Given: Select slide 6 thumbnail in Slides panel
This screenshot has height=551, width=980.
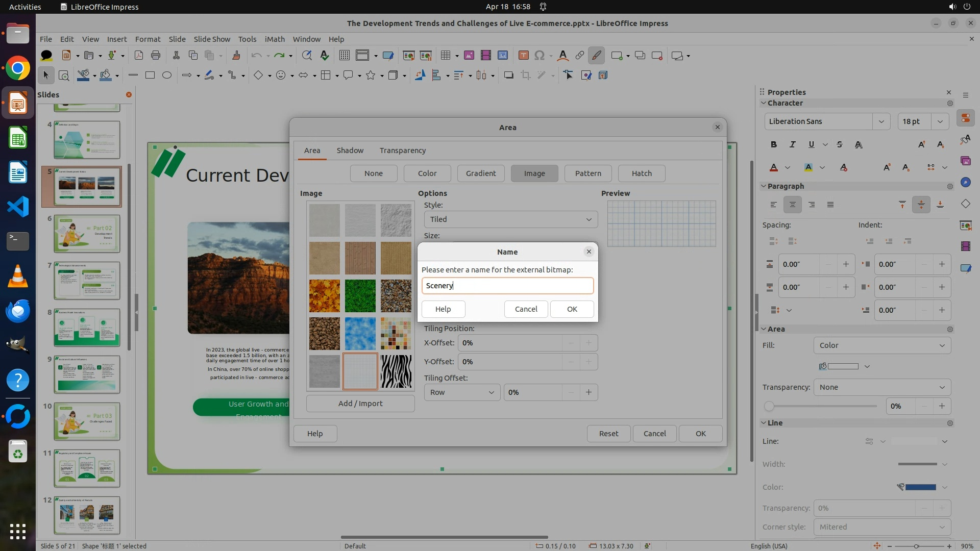Looking at the screenshot, I should pyautogui.click(x=87, y=234).
